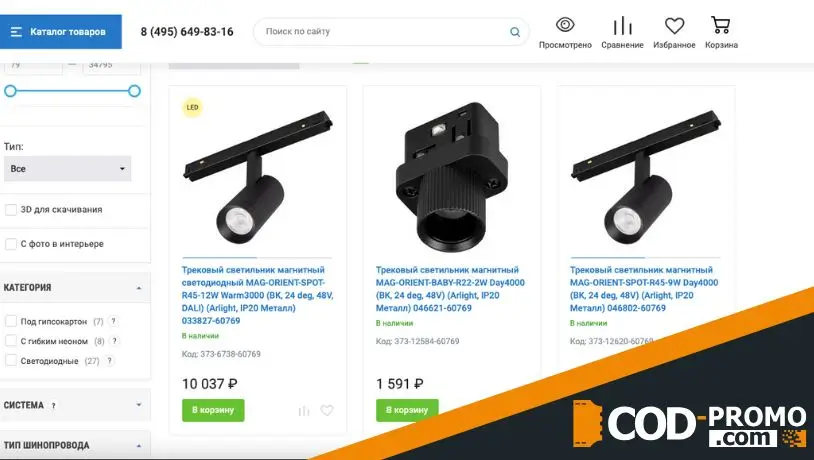Open the Корзина cart icon
The width and height of the screenshot is (814, 460).
tap(721, 25)
